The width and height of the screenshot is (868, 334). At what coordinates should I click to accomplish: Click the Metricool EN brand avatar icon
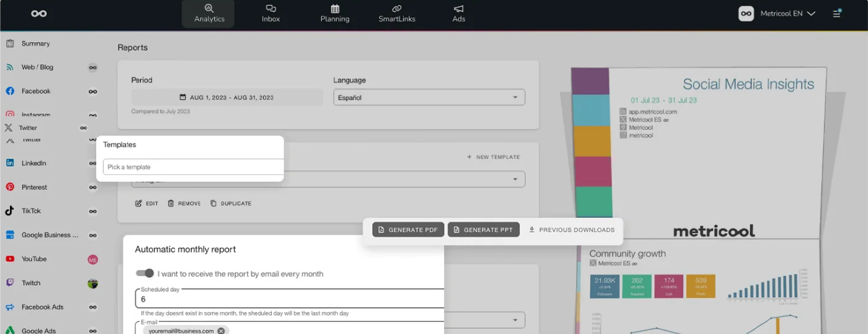[746, 13]
